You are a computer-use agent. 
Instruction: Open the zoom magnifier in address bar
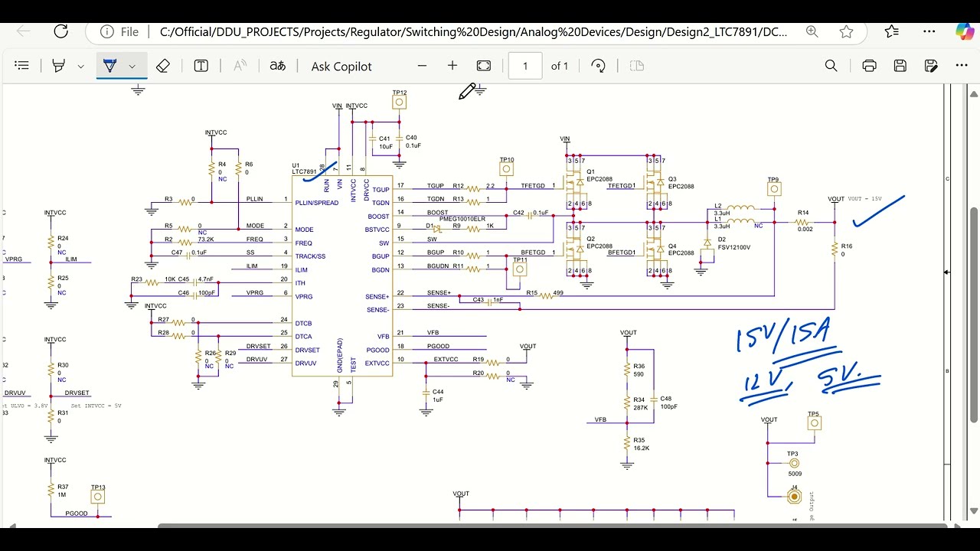pyautogui.click(x=812, y=32)
